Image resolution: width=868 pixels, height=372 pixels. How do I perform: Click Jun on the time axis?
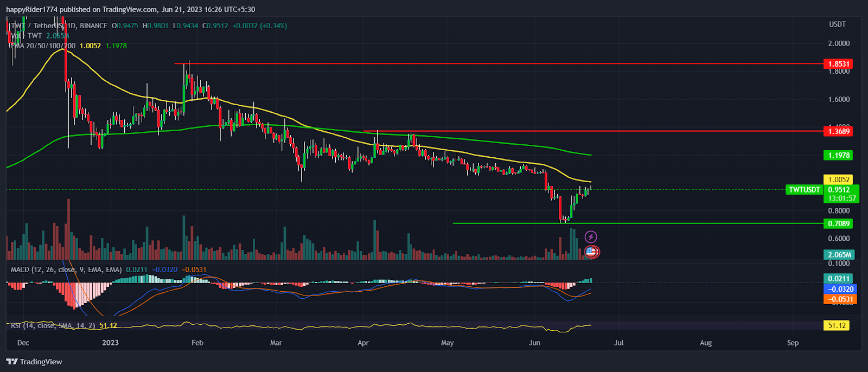535,343
